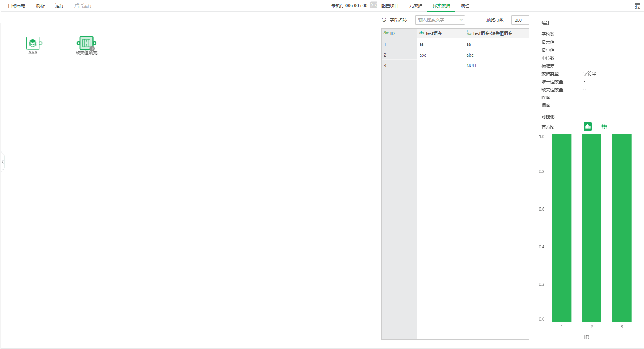The width and height of the screenshot is (644, 349).
Task: Click the histogram bar for ID 2
Action: point(591,228)
